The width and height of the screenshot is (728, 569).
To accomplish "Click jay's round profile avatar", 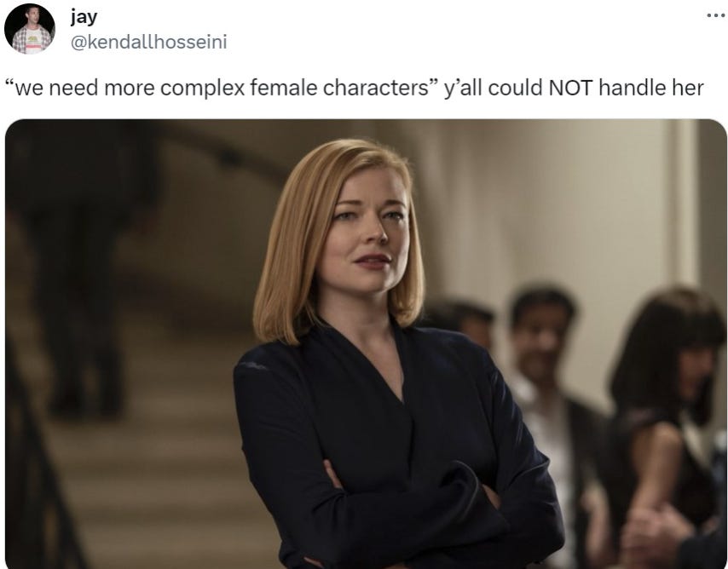I will pos(30,29).
